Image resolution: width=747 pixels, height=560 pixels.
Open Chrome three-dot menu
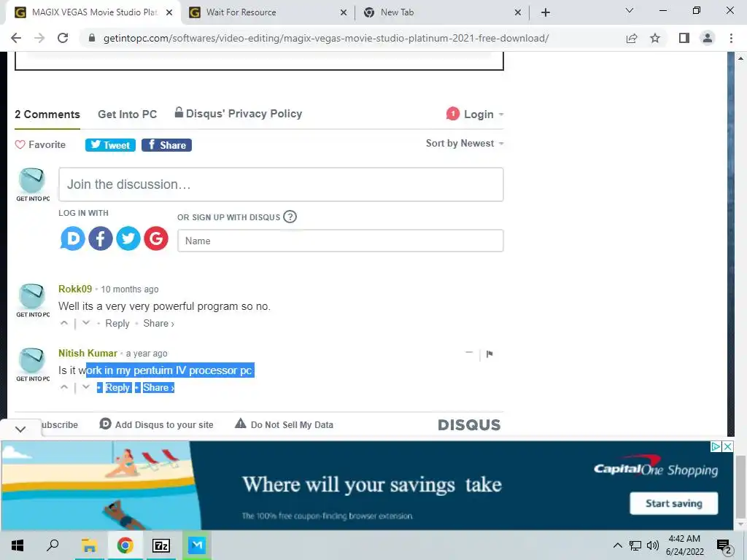(731, 38)
